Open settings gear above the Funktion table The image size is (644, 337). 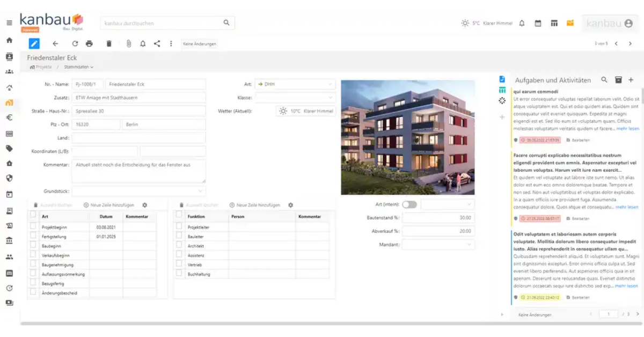(x=291, y=205)
